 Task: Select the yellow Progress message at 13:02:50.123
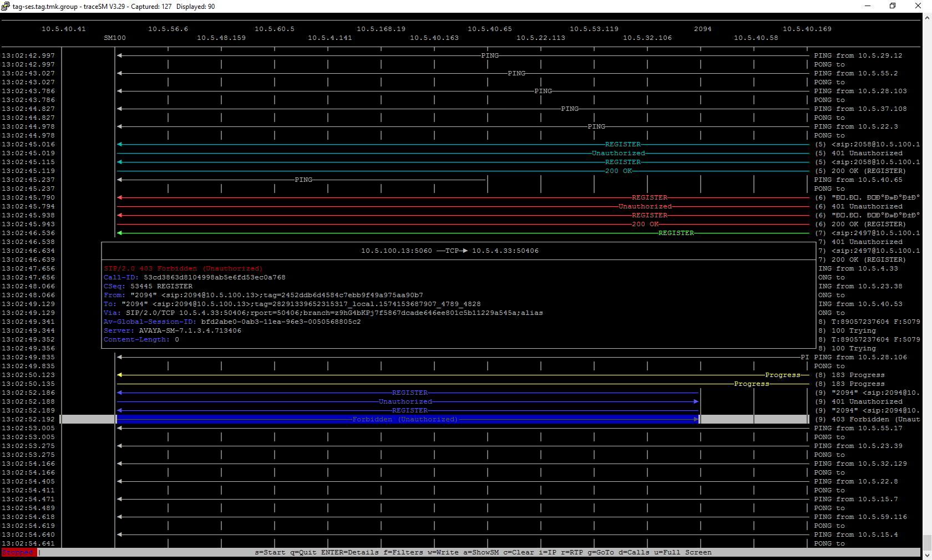(x=463, y=375)
